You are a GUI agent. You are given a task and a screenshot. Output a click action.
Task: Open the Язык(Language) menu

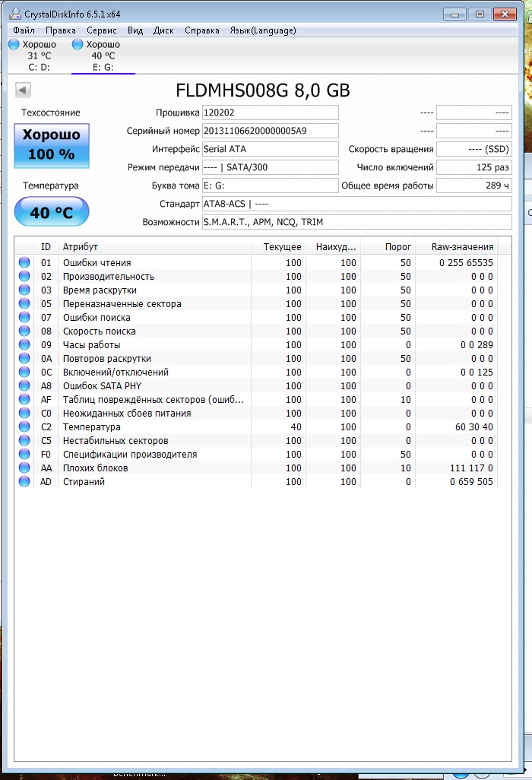pos(262,30)
